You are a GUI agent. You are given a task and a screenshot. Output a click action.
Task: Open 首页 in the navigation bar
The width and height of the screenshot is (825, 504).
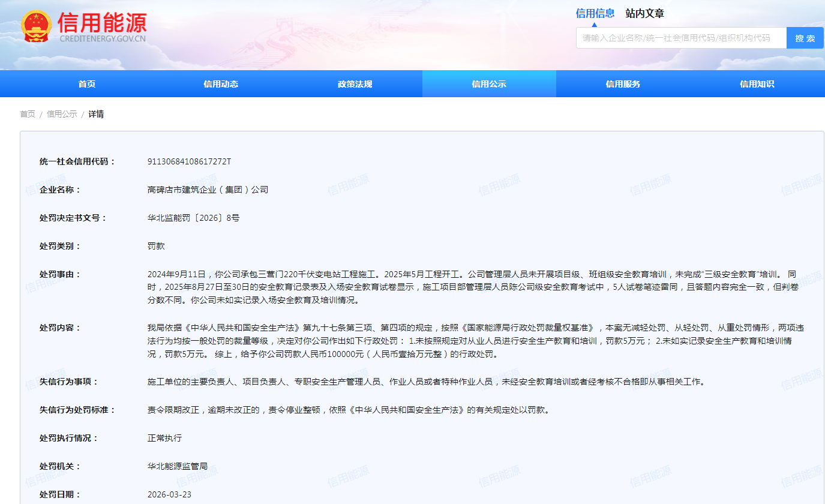[87, 84]
